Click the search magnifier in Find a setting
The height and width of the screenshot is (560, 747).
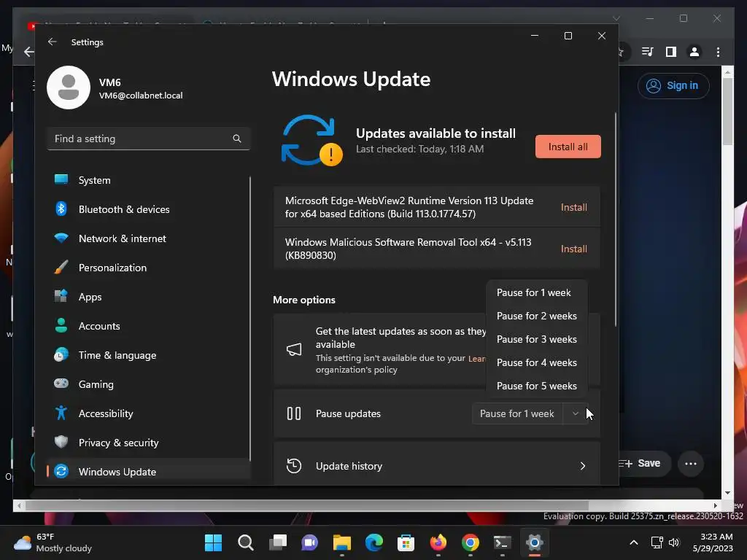coord(237,139)
